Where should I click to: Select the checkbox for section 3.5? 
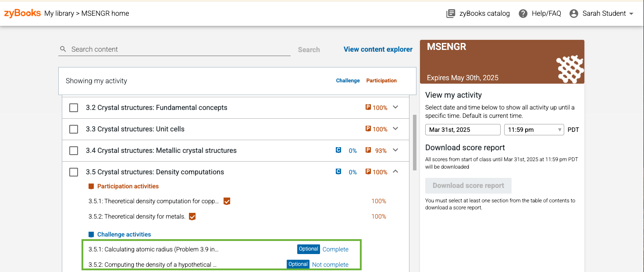tap(74, 172)
